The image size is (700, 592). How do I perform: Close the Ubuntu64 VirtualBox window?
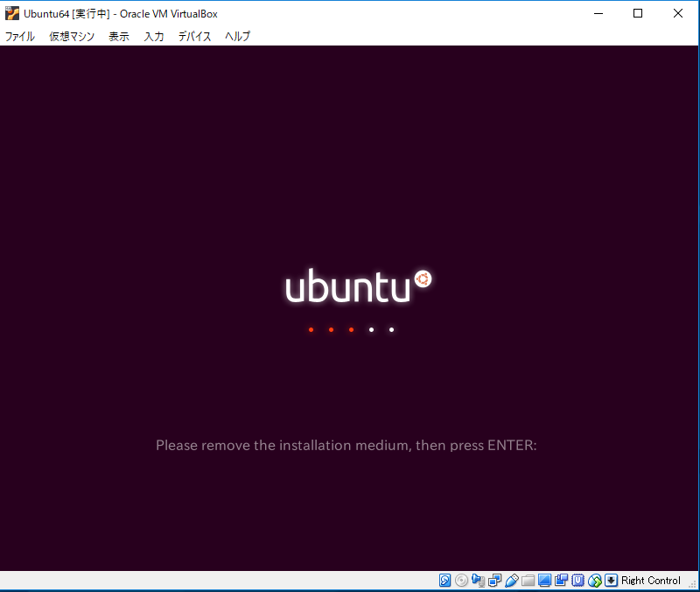677,13
